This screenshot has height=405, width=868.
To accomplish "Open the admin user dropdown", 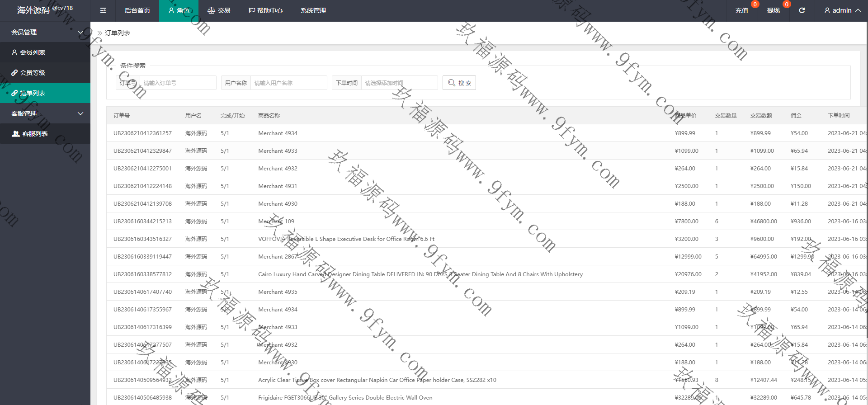I will [x=842, y=10].
